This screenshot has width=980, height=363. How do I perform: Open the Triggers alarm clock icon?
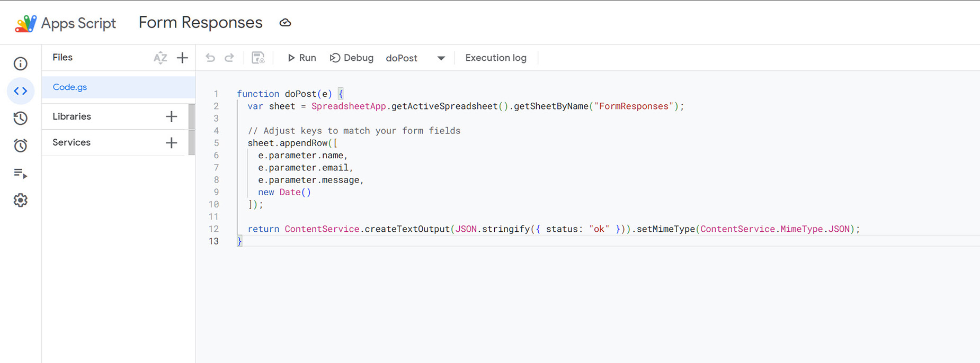click(x=20, y=146)
